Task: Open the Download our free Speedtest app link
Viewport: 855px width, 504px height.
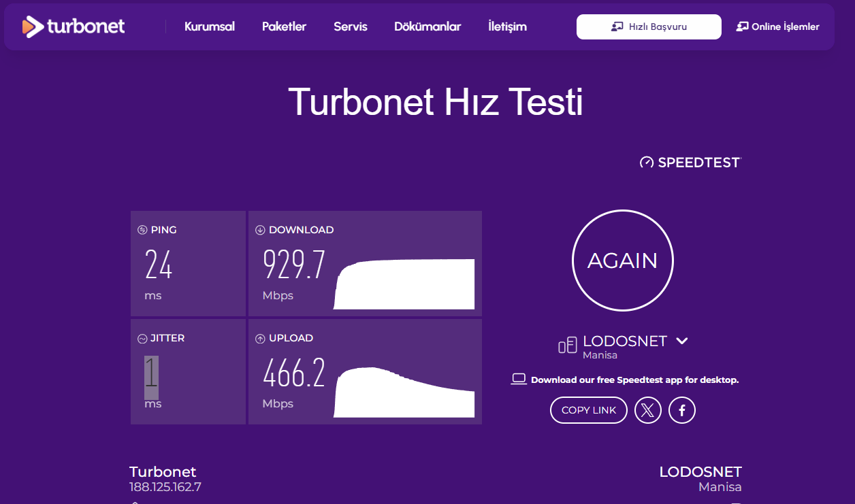Action: coord(634,380)
